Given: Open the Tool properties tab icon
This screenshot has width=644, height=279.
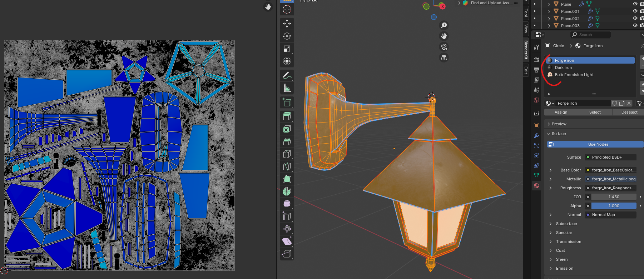Looking at the screenshot, I should (x=536, y=47).
